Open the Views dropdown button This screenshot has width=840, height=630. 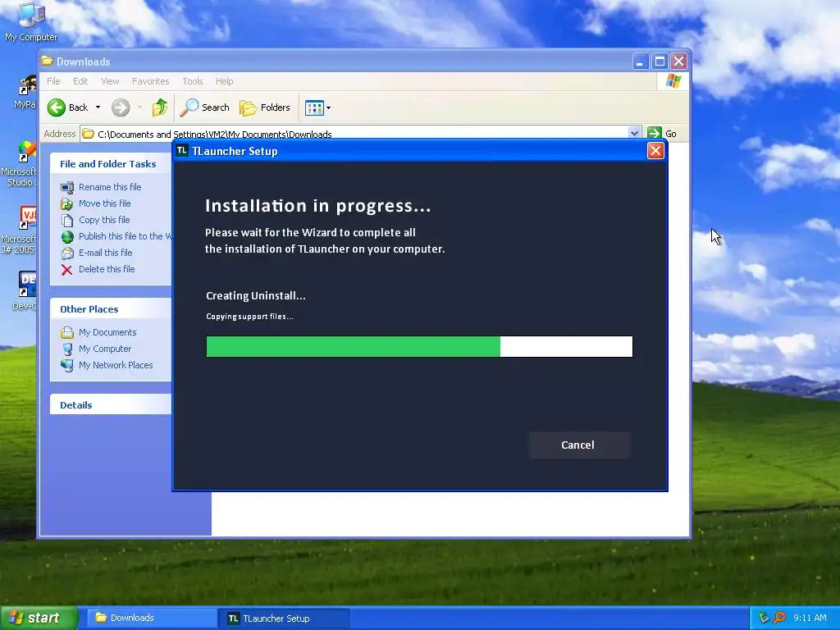pos(317,107)
